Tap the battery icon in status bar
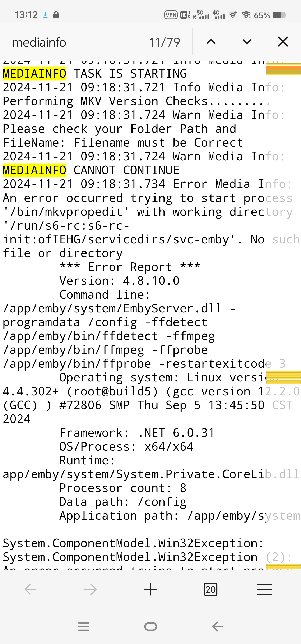Viewport: 301px width, 644px height. pyautogui.click(x=279, y=15)
